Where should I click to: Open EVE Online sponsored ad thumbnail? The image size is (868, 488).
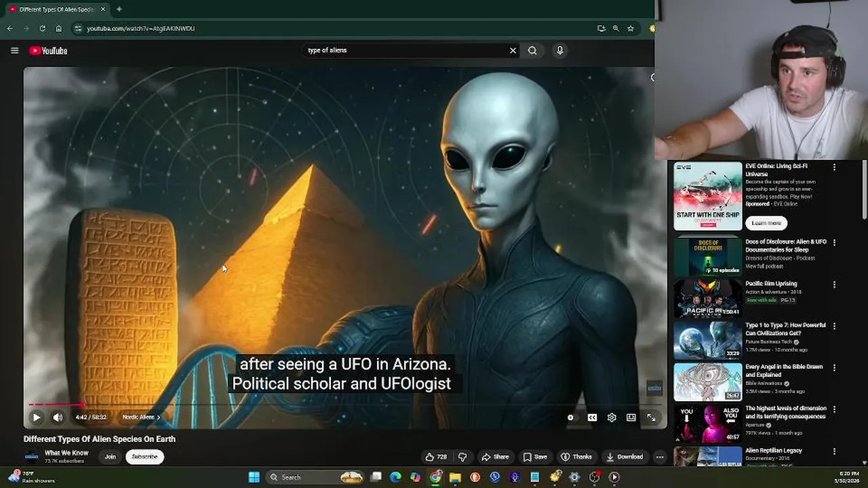point(708,197)
